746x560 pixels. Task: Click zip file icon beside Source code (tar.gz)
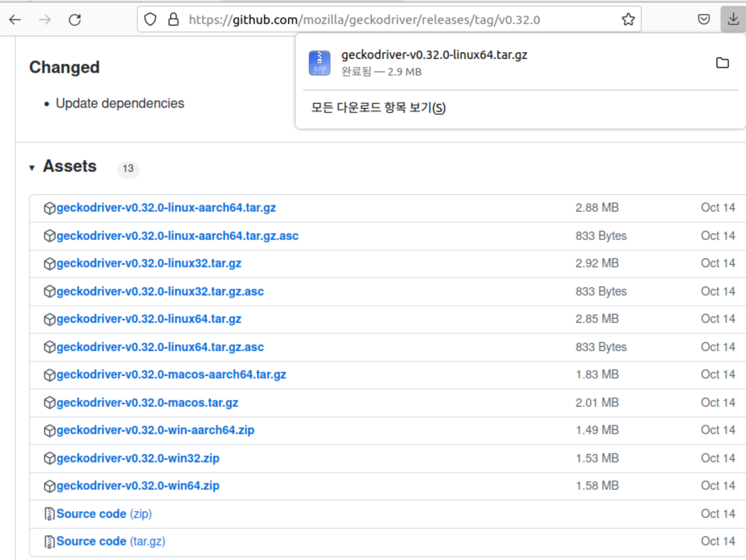coord(49,542)
